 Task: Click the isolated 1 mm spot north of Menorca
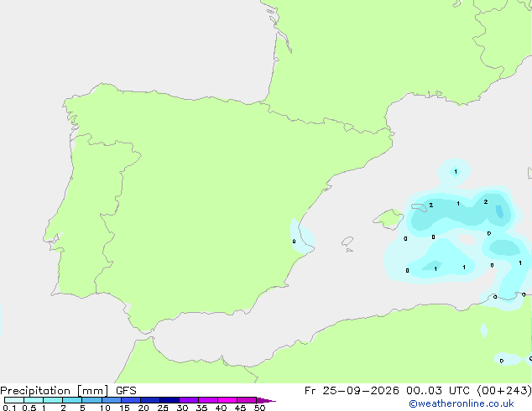point(454,172)
